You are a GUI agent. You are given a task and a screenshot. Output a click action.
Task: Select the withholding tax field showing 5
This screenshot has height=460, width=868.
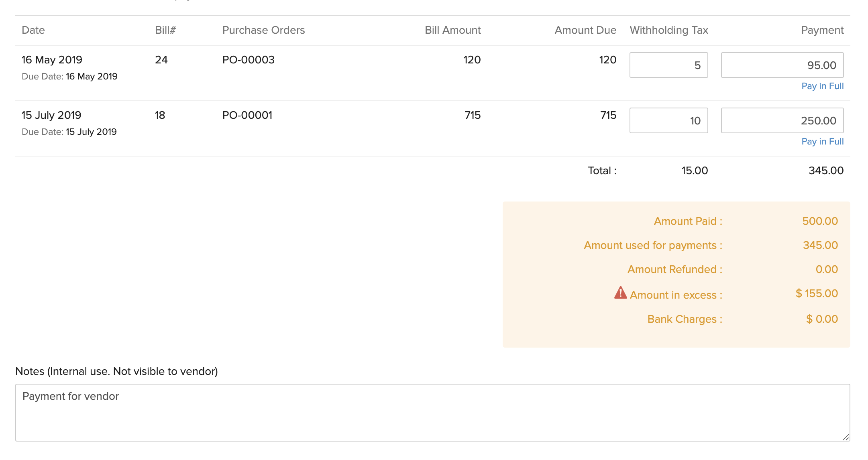click(668, 65)
